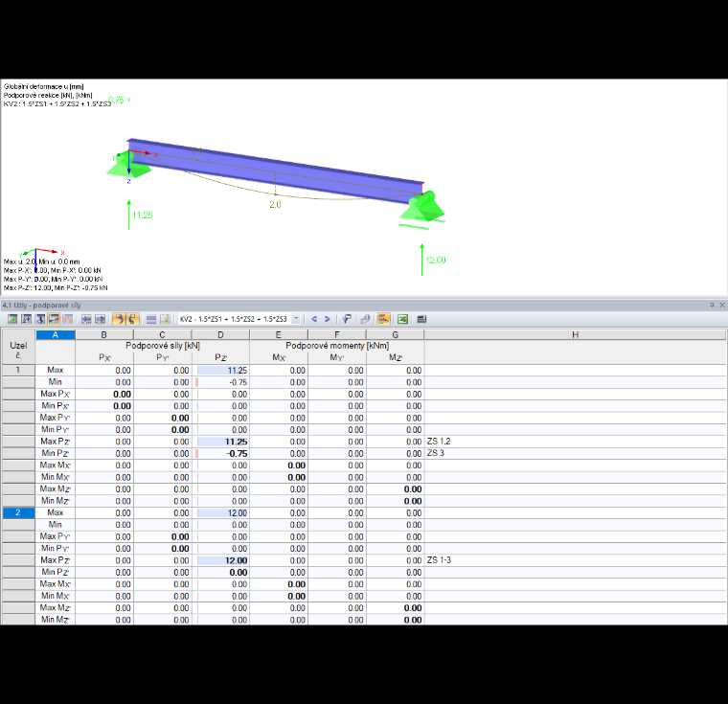This screenshot has width=728, height=704.
Task: Click the ZS 3 comment cell
Action: (575, 453)
